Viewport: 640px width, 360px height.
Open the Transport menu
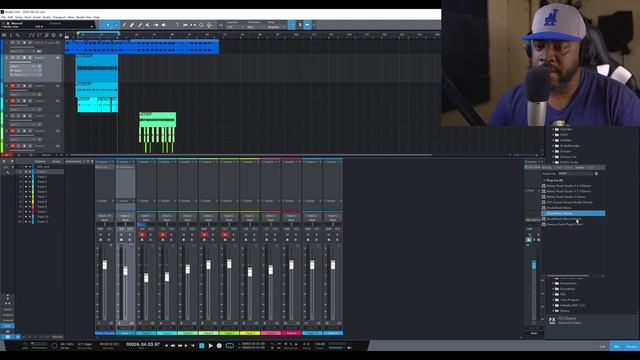pos(59,18)
